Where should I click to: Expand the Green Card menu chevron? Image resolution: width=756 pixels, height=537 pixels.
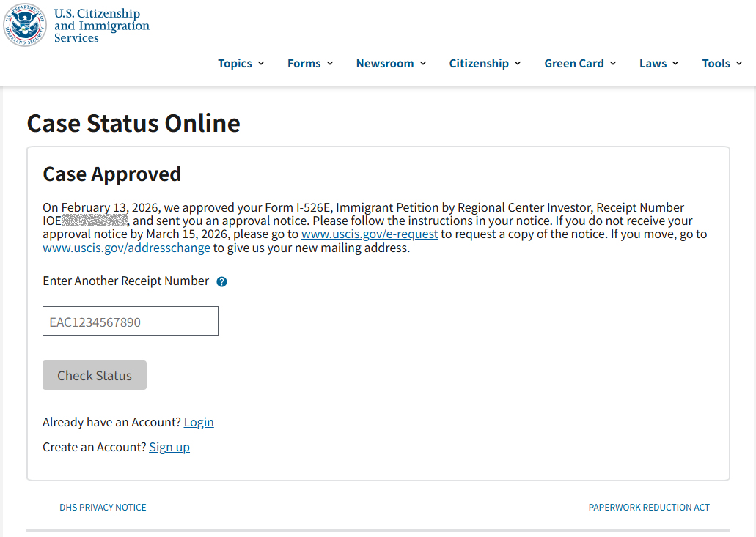[613, 63]
